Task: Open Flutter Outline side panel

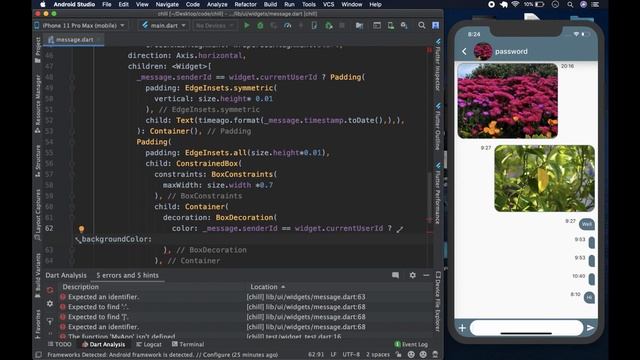Action: click(x=438, y=127)
